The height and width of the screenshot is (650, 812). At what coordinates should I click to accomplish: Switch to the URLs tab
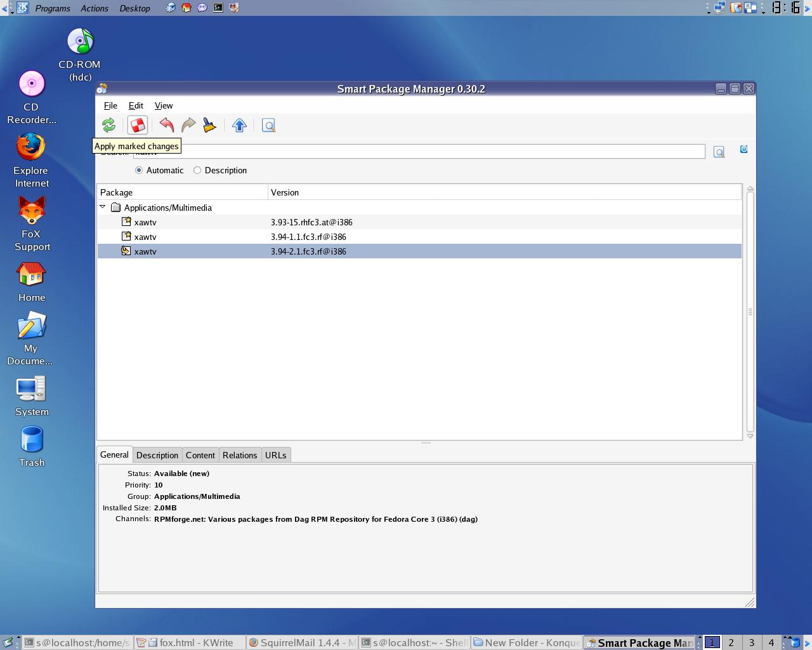point(275,455)
